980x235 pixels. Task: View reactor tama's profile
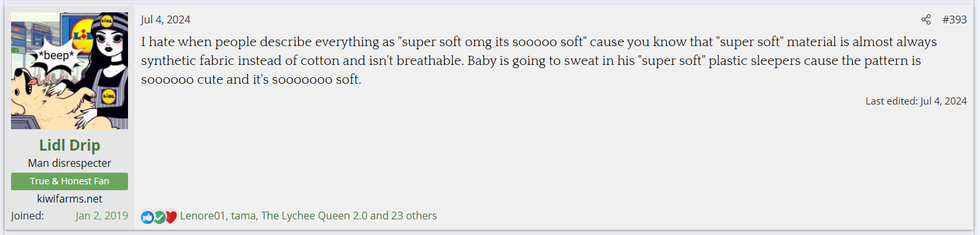pyautogui.click(x=243, y=216)
